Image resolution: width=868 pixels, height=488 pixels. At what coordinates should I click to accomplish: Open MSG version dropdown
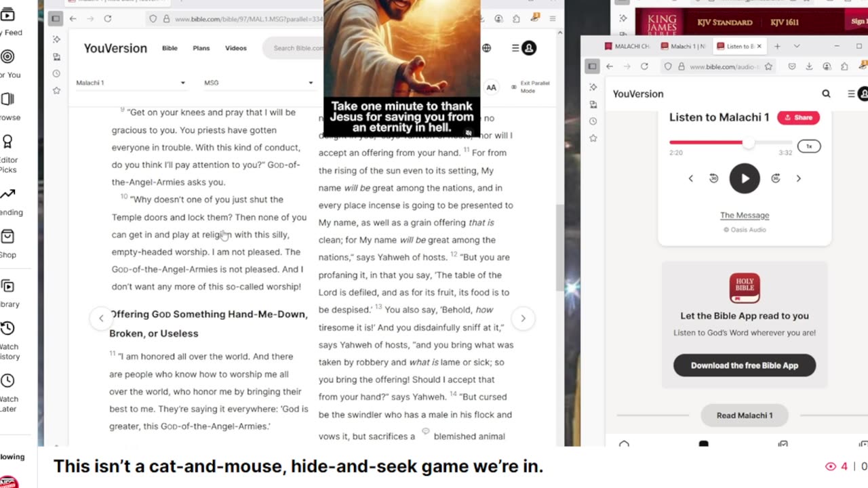point(259,83)
